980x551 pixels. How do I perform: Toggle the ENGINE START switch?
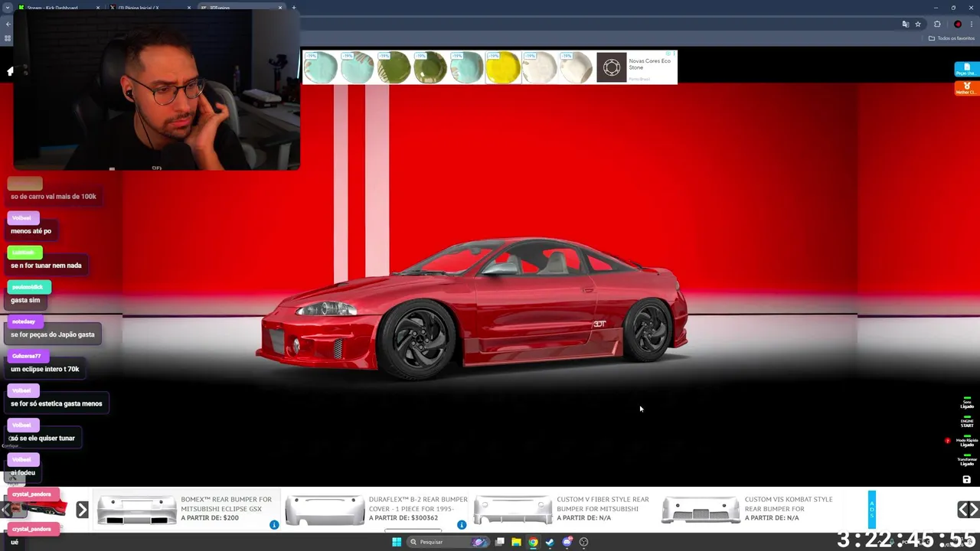click(967, 422)
